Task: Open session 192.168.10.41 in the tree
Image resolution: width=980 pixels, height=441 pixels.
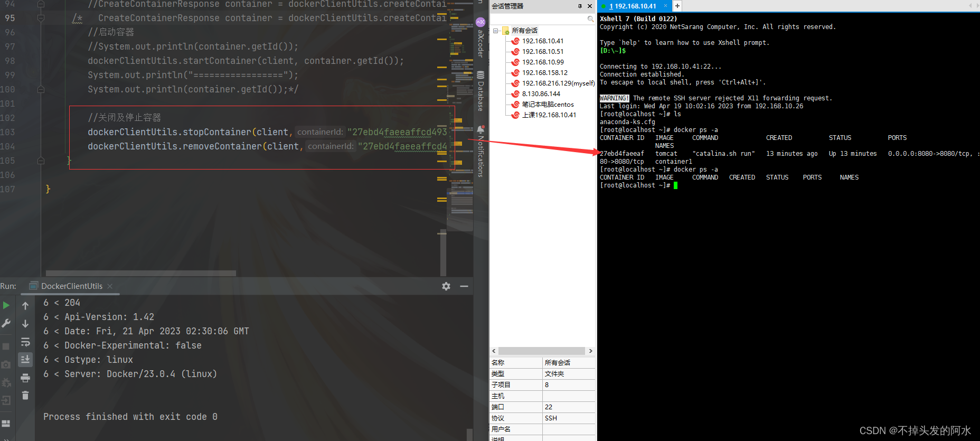Action: (543, 41)
